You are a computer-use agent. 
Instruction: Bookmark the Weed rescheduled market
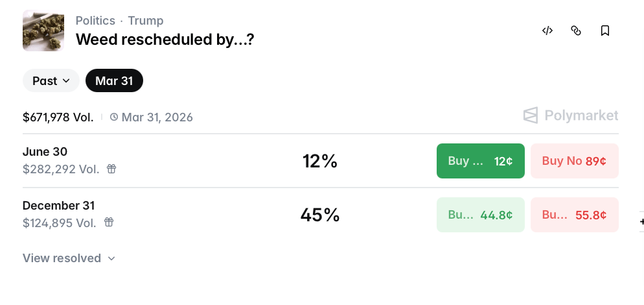605,30
